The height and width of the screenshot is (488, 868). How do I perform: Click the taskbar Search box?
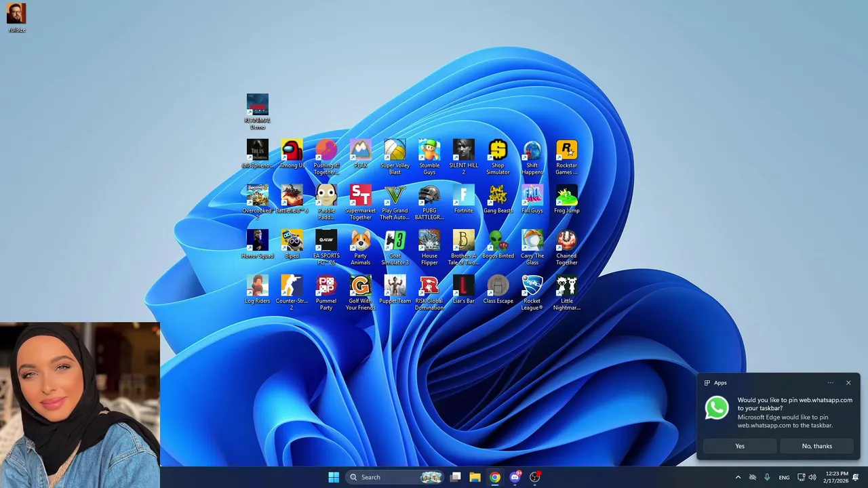(396, 477)
